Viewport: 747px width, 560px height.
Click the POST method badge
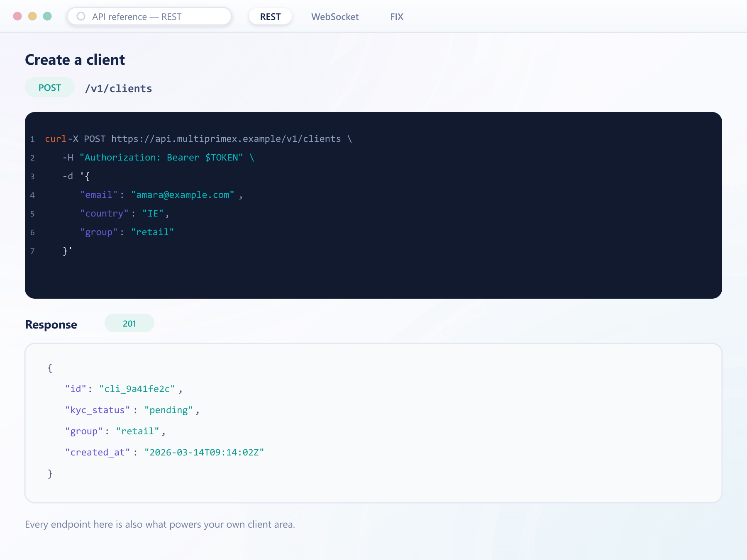(50, 88)
